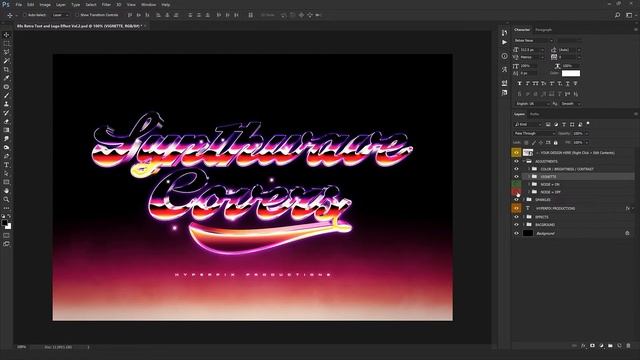
Task: Toggle the layer filter on/off switch
Action: point(588,123)
